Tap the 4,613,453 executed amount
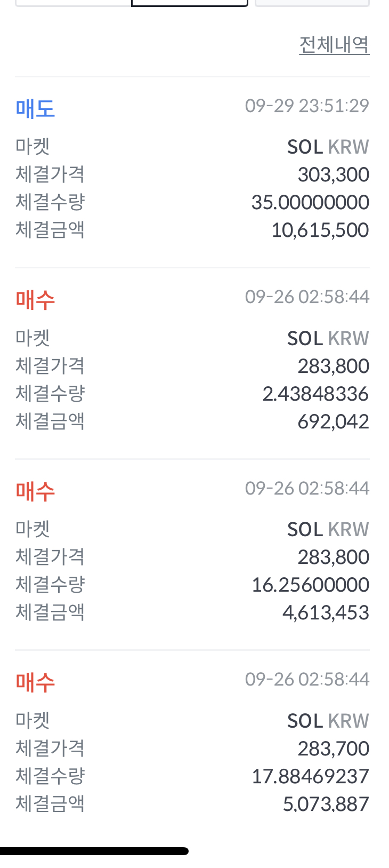Screen dimensions: 389x868 click(x=326, y=612)
